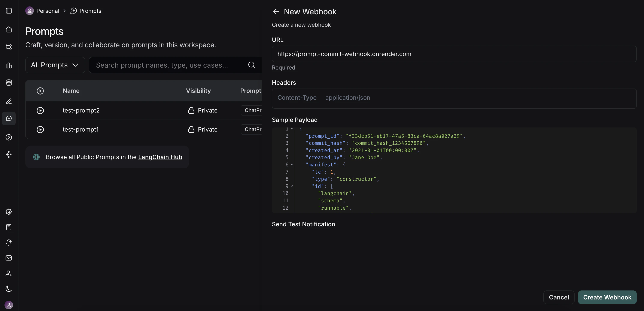Open Prompts from the breadcrumb

(90, 11)
